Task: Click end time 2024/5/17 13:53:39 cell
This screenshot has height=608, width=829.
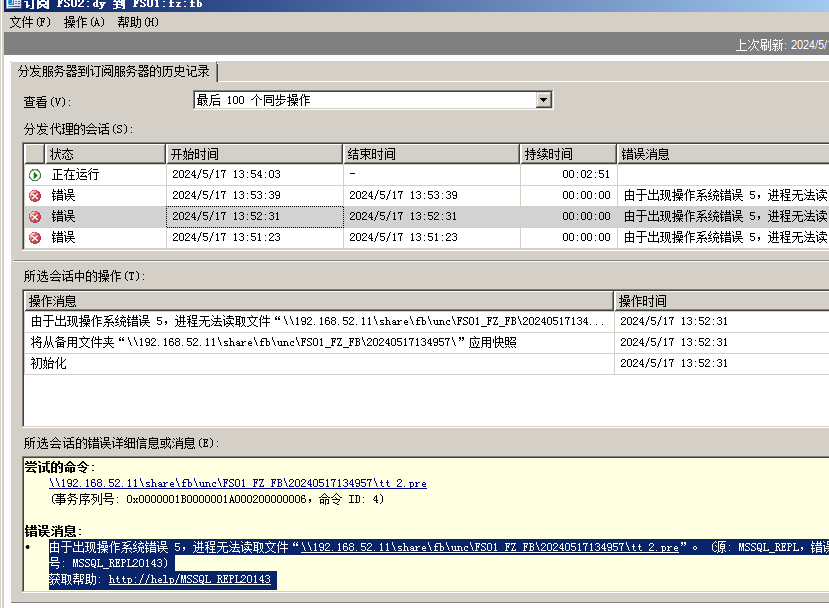Action: tap(431, 196)
